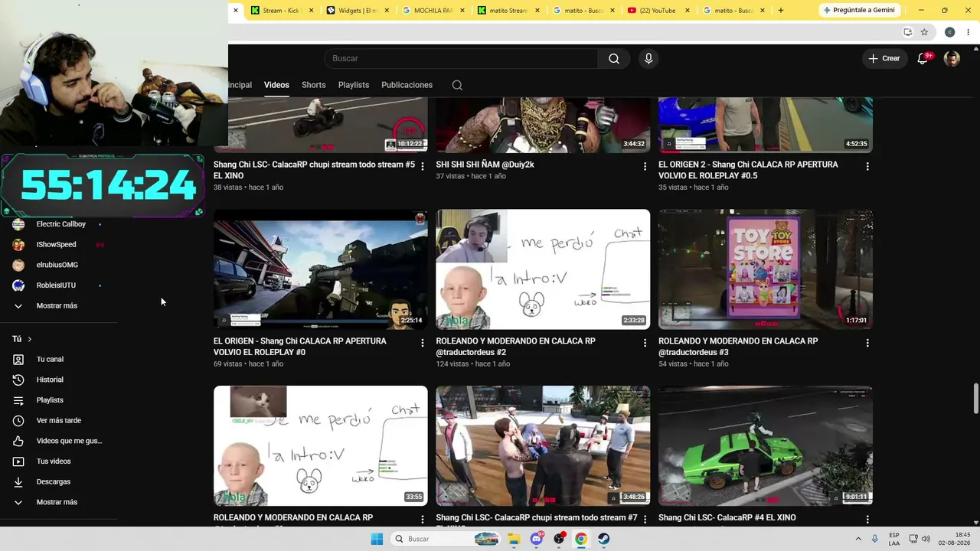Open Discord from the taskbar

537,539
